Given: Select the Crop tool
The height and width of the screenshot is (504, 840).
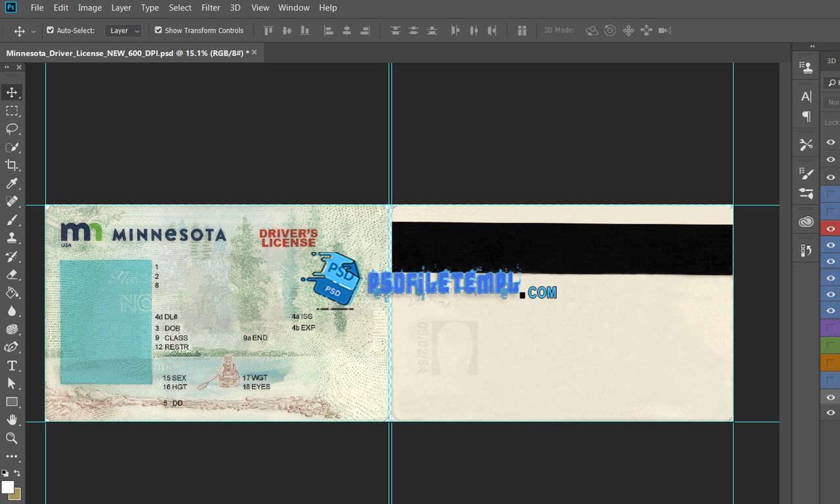Looking at the screenshot, I should 12,165.
